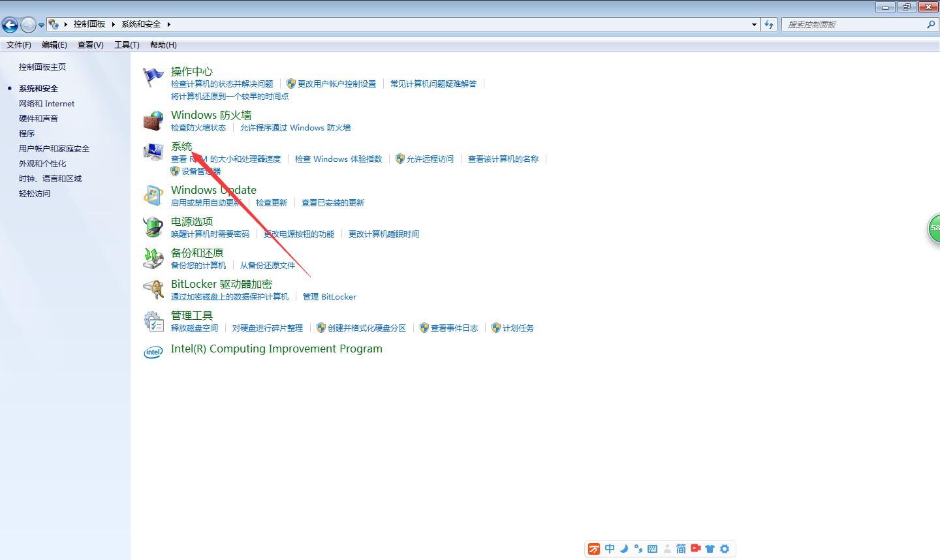Click the 电源选项 battery icon
The width and height of the screenshot is (940, 560).
[x=153, y=227]
